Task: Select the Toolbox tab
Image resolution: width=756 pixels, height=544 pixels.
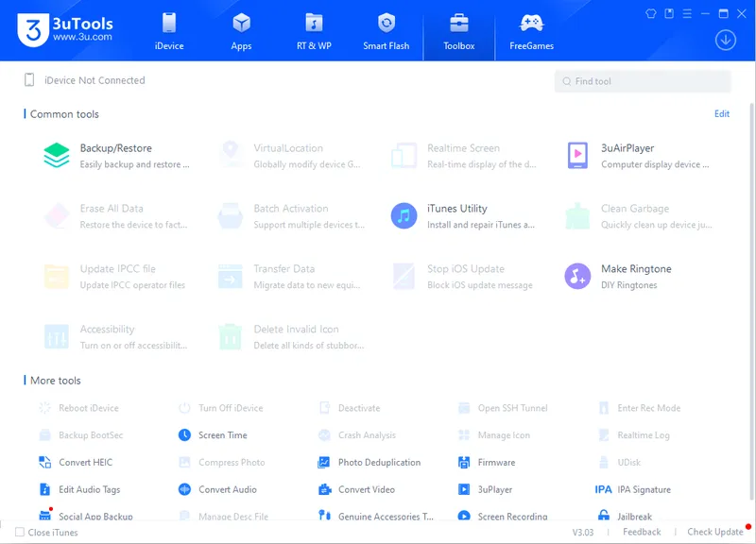Action: [x=459, y=31]
